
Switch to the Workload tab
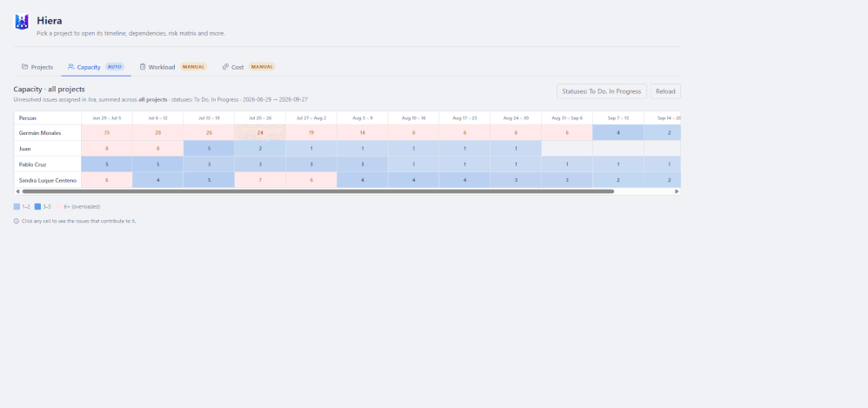173,67
